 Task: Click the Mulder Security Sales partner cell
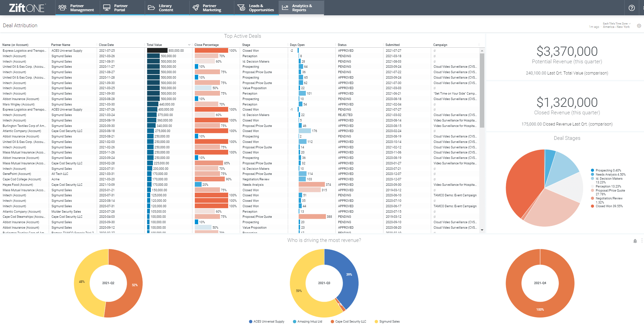(x=66, y=212)
